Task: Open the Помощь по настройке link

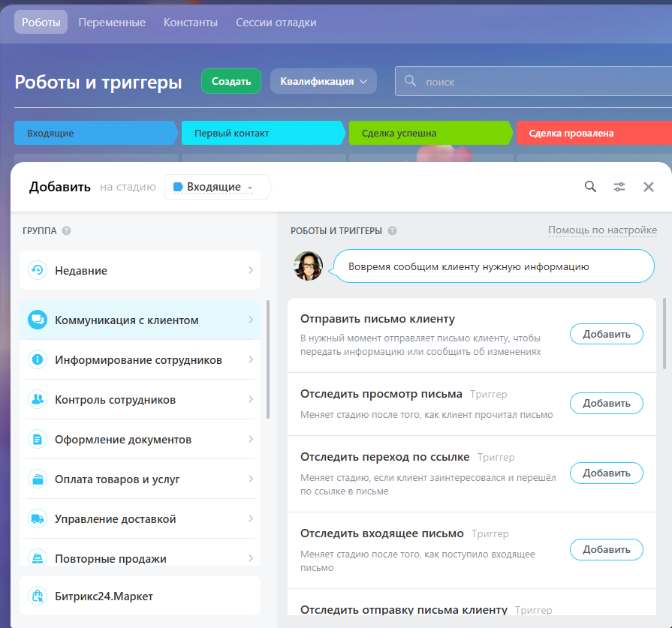Action: point(602,230)
